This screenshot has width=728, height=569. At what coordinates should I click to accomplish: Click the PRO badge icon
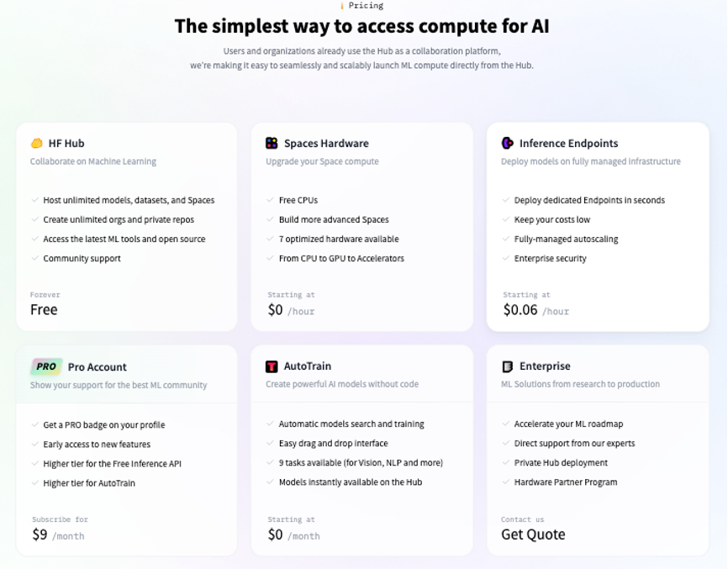tap(46, 366)
